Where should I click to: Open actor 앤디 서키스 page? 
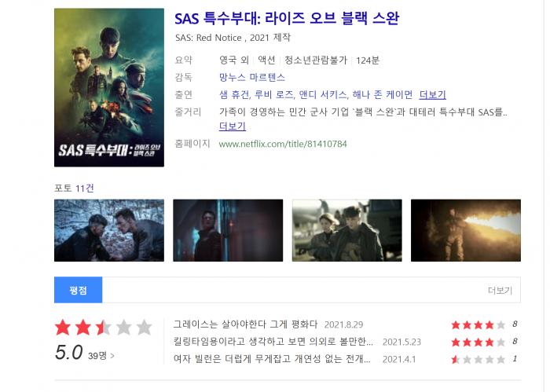pyautogui.click(x=323, y=95)
